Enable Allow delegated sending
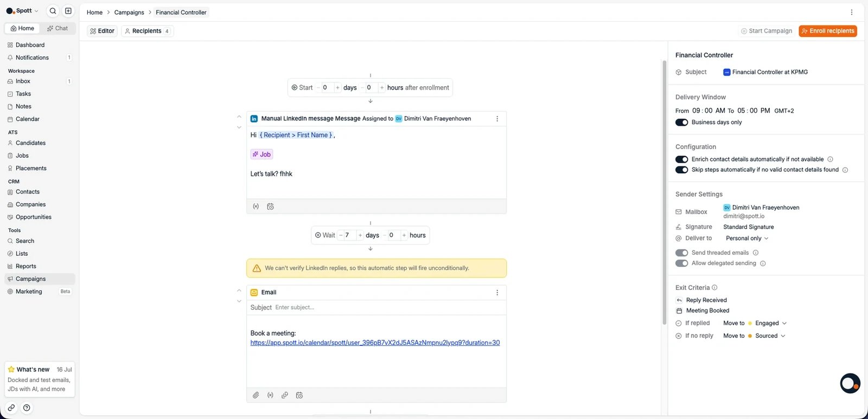This screenshot has width=868, height=419. [681, 263]
